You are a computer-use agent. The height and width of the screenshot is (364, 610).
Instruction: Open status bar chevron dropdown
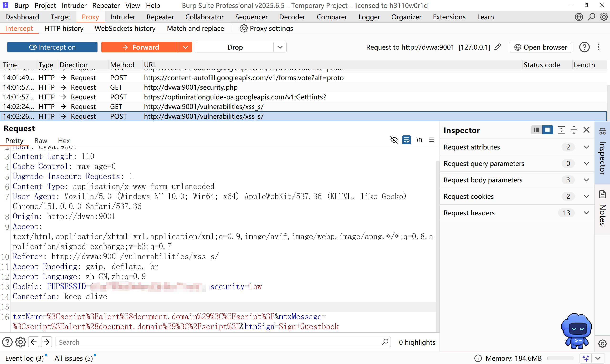598,358
